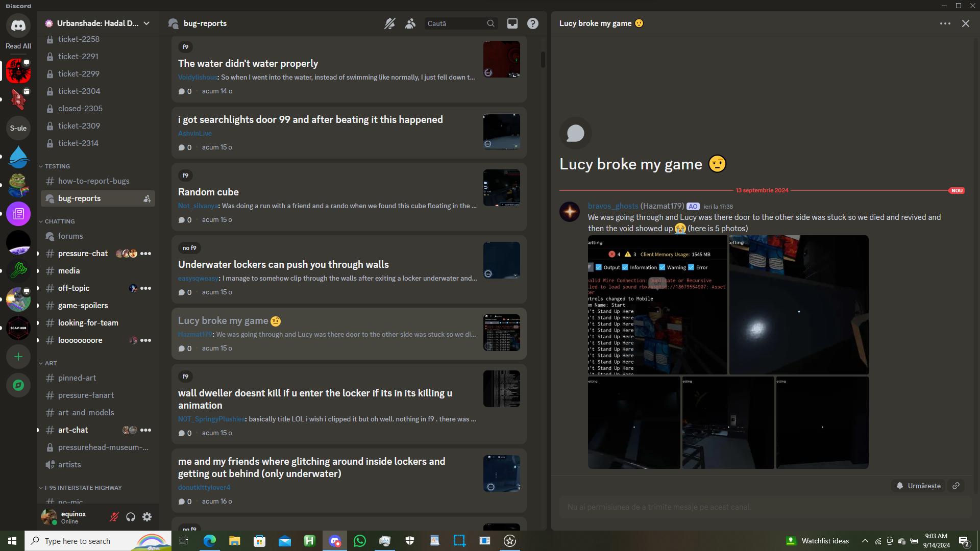Open the inbox icon
Screen dimensions: 980x551
click(512, 23)
